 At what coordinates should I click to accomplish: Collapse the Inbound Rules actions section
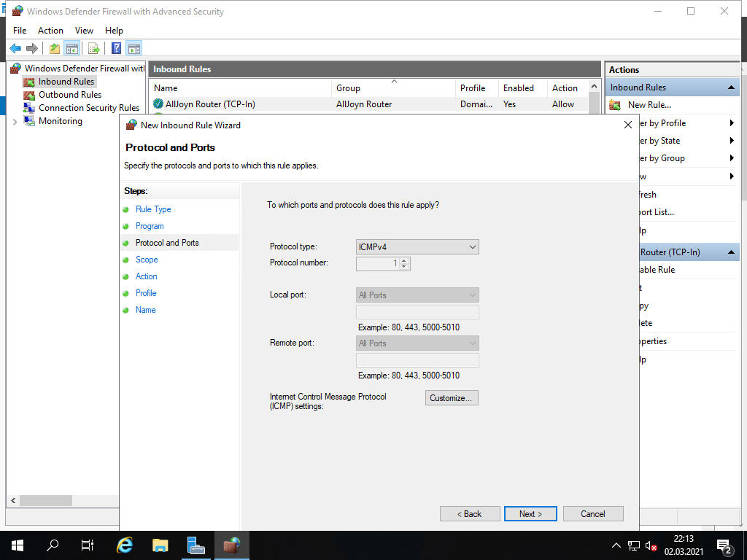tap(731, 87)
